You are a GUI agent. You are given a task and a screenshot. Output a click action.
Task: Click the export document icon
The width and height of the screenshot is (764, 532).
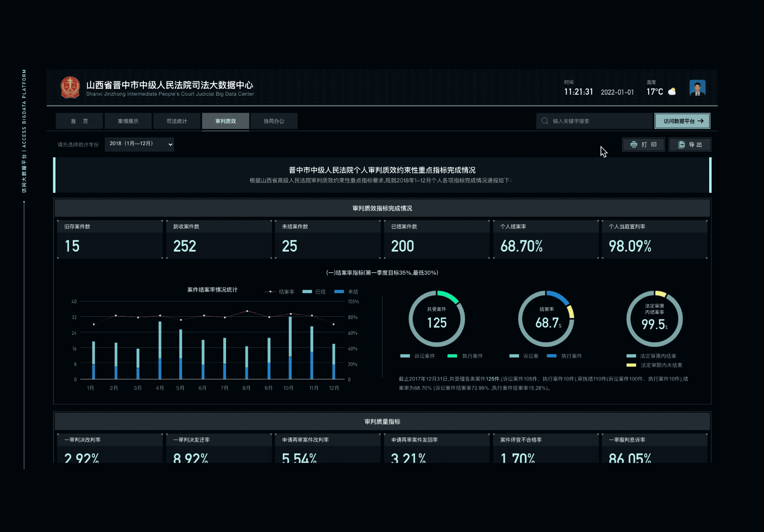681,145
